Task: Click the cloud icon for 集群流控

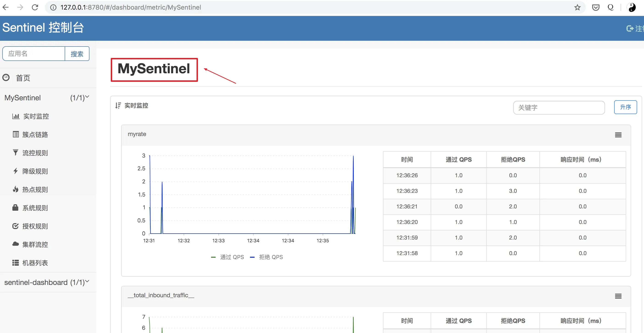Action: pyautogui.click(x=16, y=244)
